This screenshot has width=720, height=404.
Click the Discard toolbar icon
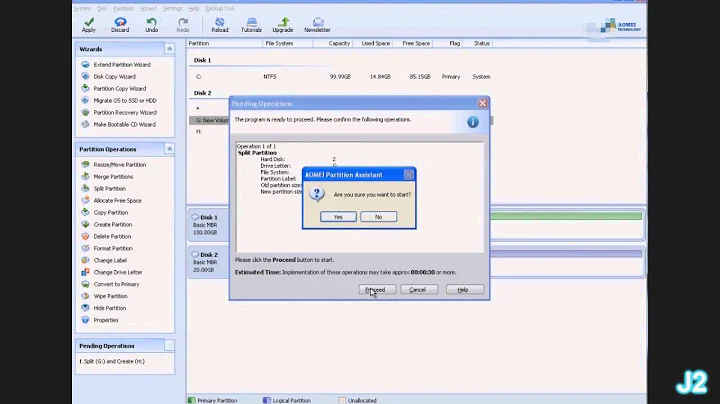point(120,25)
